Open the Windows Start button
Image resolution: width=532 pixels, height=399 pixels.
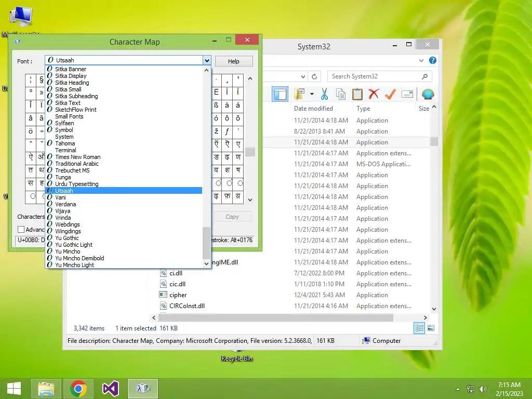click(x=14, y=389)
